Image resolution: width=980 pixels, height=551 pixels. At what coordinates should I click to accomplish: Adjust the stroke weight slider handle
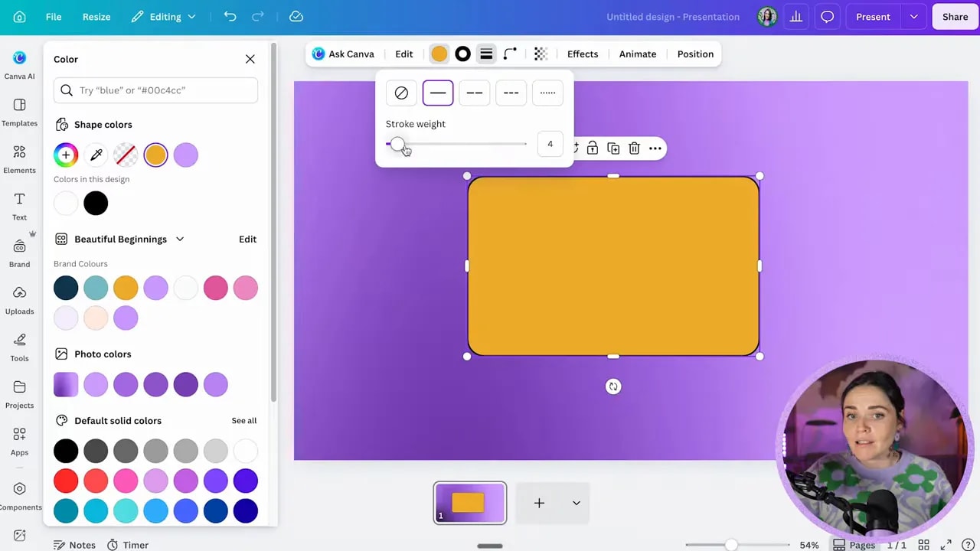[x=397, y=144]
